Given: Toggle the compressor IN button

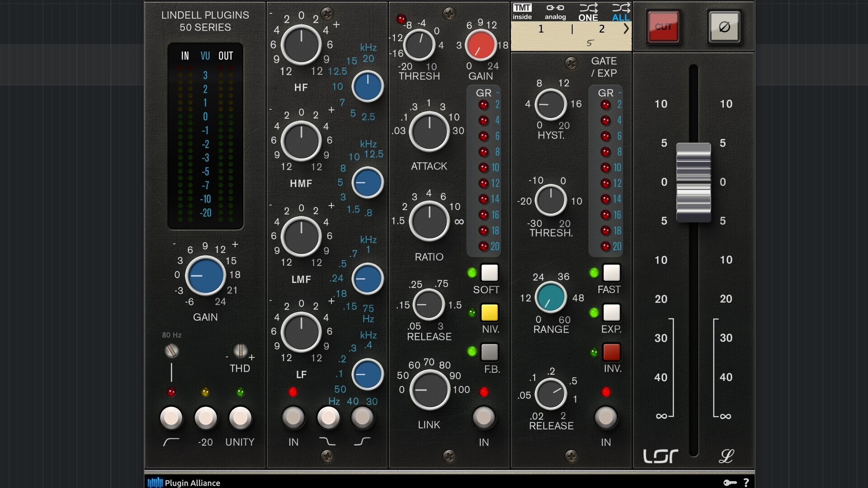Looking at the screenshot, I should (x=484, y=418).
